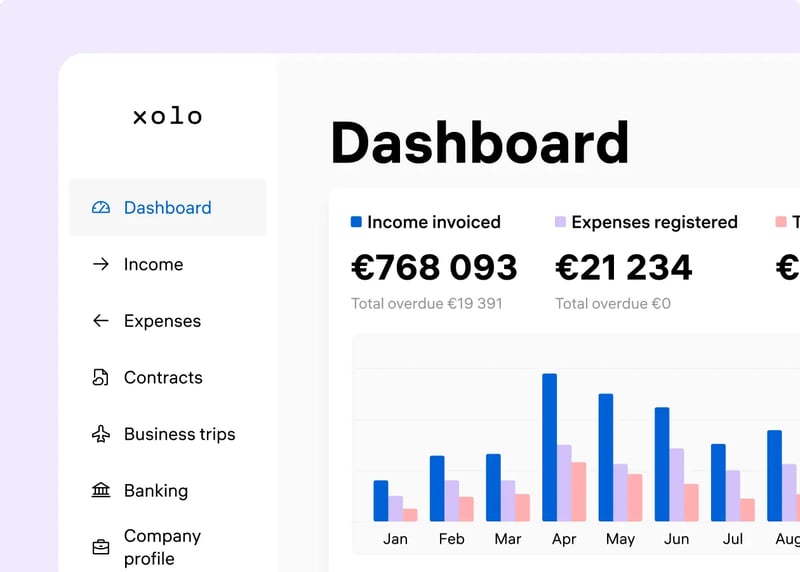Open the Contracts page
The height and width of the screenshot is (572, 800).
(x=163, y=378)
